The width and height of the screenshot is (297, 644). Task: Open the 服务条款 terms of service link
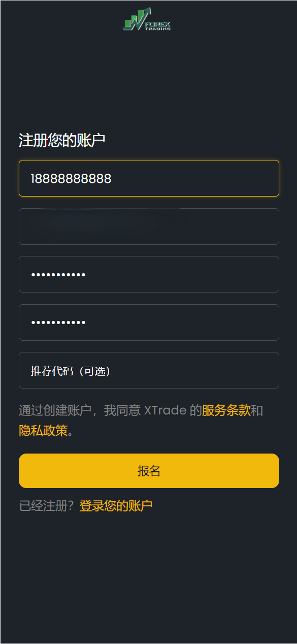(x=226, y=410)
